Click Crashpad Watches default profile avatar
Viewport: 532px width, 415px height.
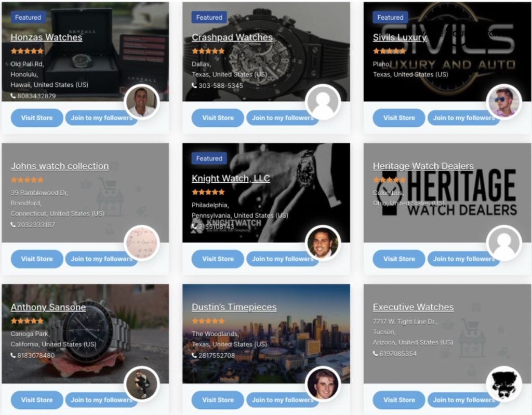pyautogui.click(x=323, y=101)
